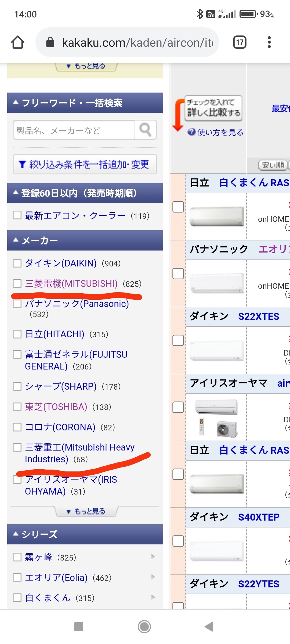Open the 最新エアコン・クーラー link
Image resolution: width=290 pixels, height=644 pixels.
[x=75, y=215]
